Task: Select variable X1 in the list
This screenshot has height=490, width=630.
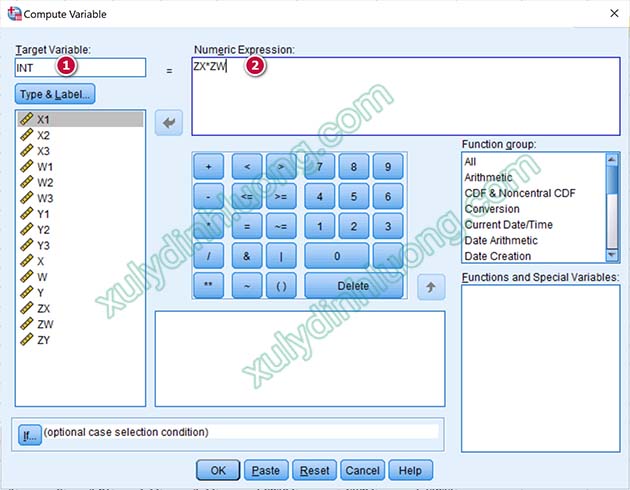Action: tap(80, 119)
